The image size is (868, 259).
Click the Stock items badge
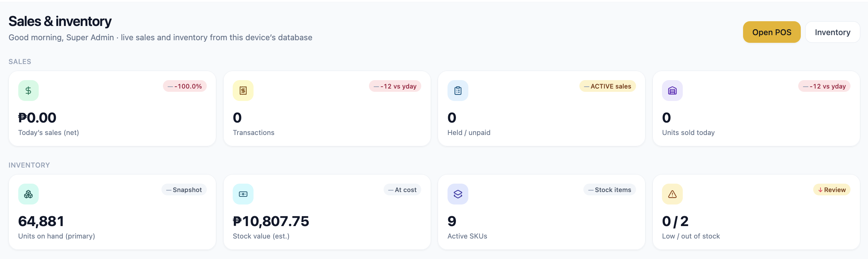610,190
